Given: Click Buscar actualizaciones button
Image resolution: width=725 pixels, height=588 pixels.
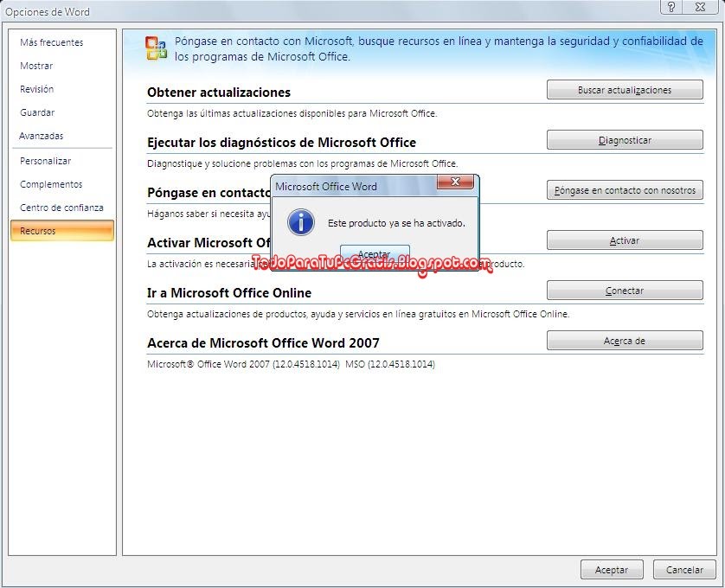Looking at the screenshot, I should pos(625,90).
